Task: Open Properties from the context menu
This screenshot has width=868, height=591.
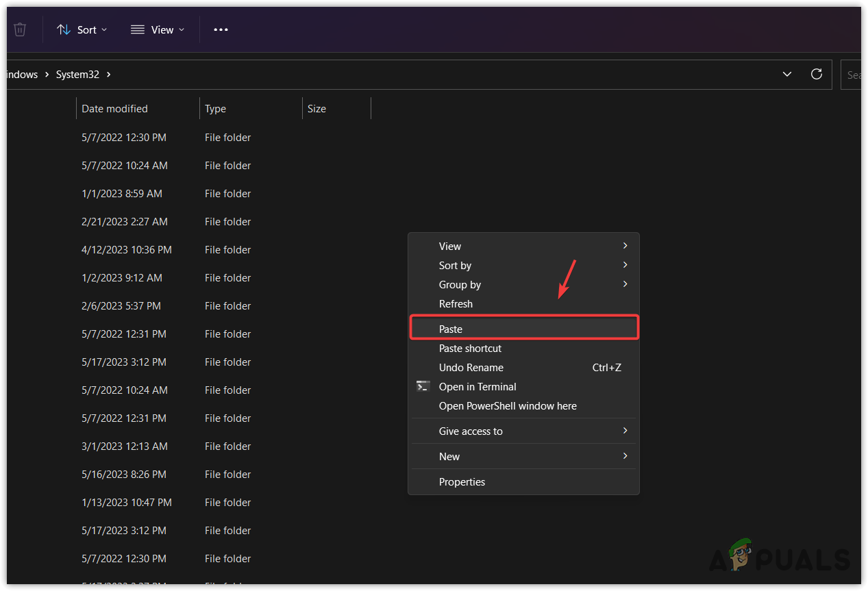Action: pos(462,482)
